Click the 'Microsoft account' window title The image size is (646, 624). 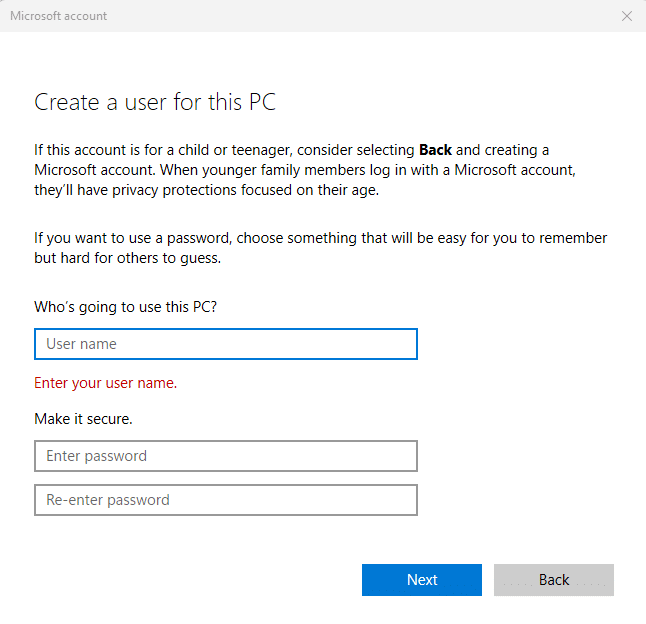(x=59, y=16)
